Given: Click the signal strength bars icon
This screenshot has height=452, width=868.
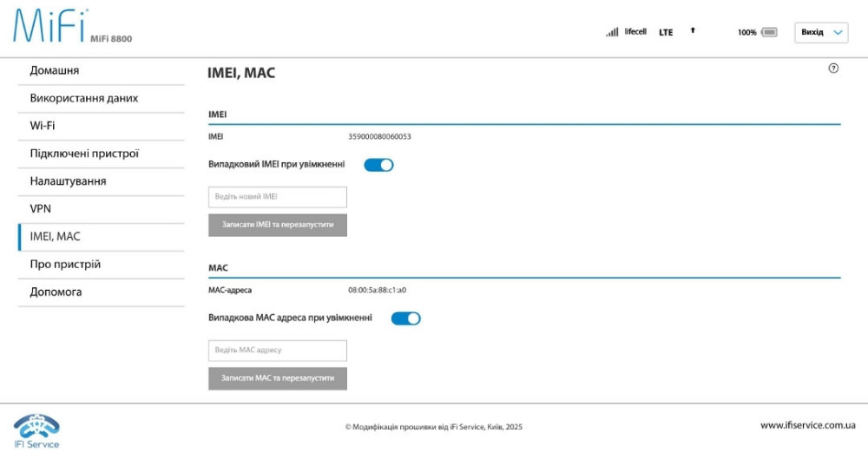Looking at the screenshot, I should click(x=612, y=32).
